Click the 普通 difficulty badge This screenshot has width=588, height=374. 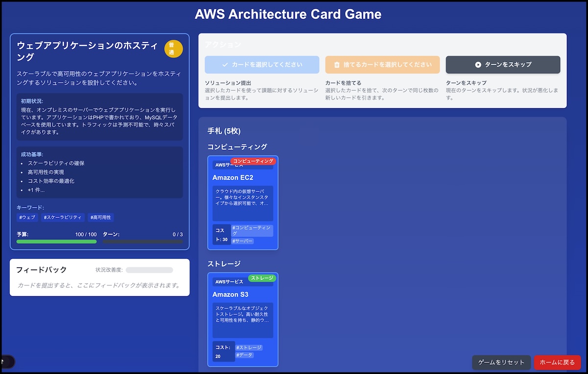pos(173,48)
